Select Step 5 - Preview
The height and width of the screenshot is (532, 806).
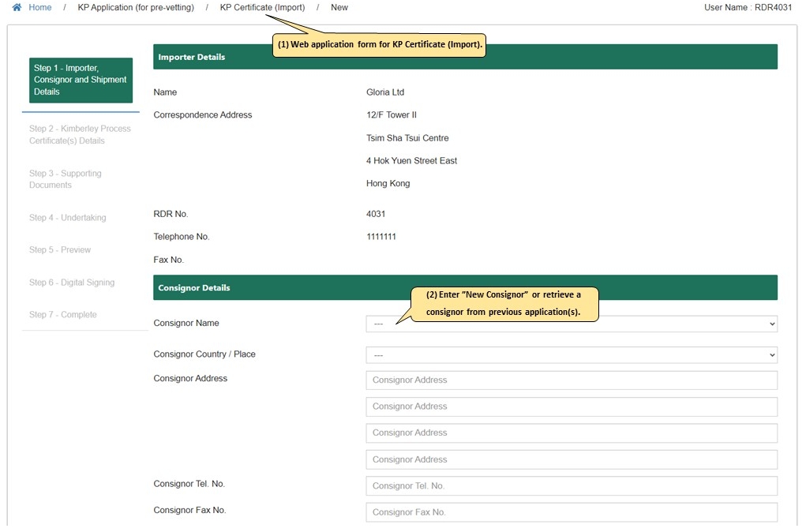pos(60,249)
